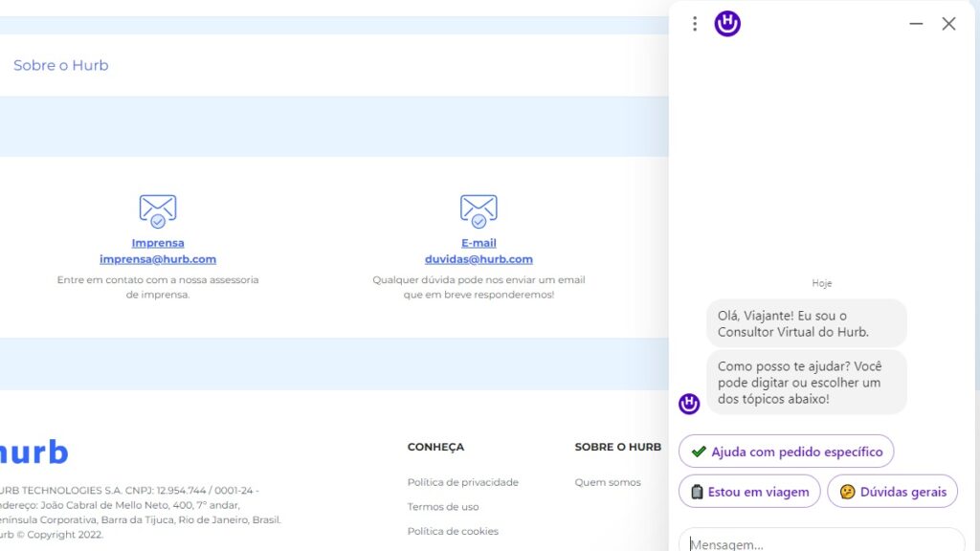Open Política de privacidade footer link
The width and height of the screenshot is (980, 551).
[x=462, y=482]
